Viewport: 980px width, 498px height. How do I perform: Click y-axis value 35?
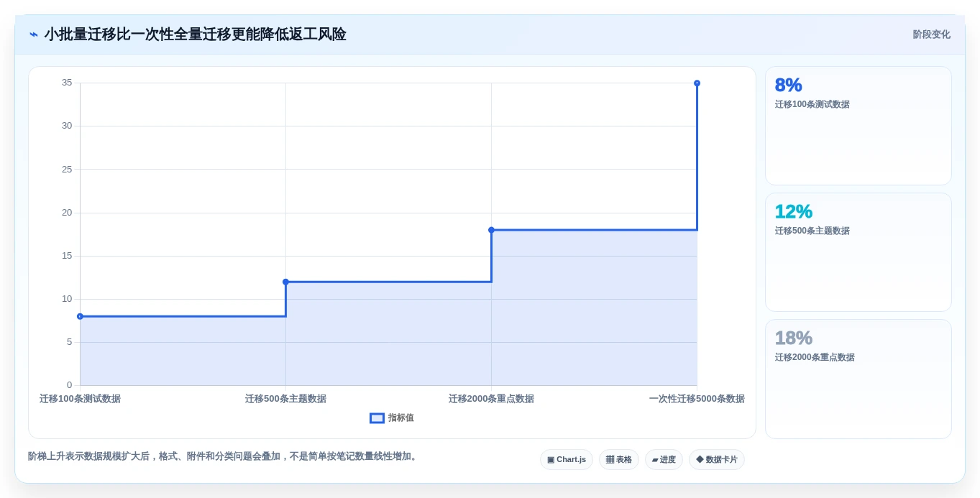pyautogui.click(x=67, y=83)
